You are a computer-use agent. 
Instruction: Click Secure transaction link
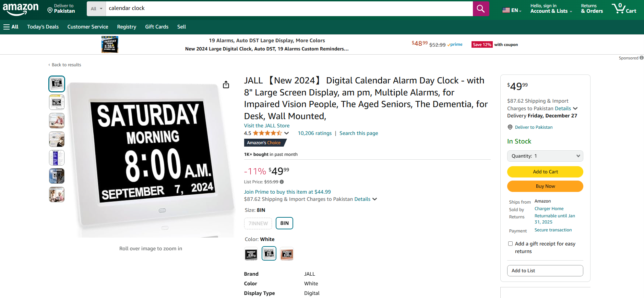[x=553, y=230]
